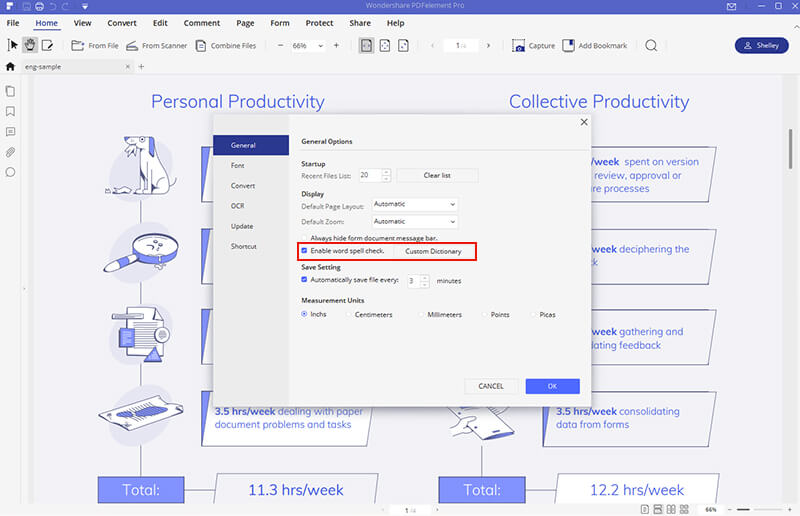This screenshot has height=516, width=800.
Task: Activate the Hand tool
Action: tap(30, 45)
